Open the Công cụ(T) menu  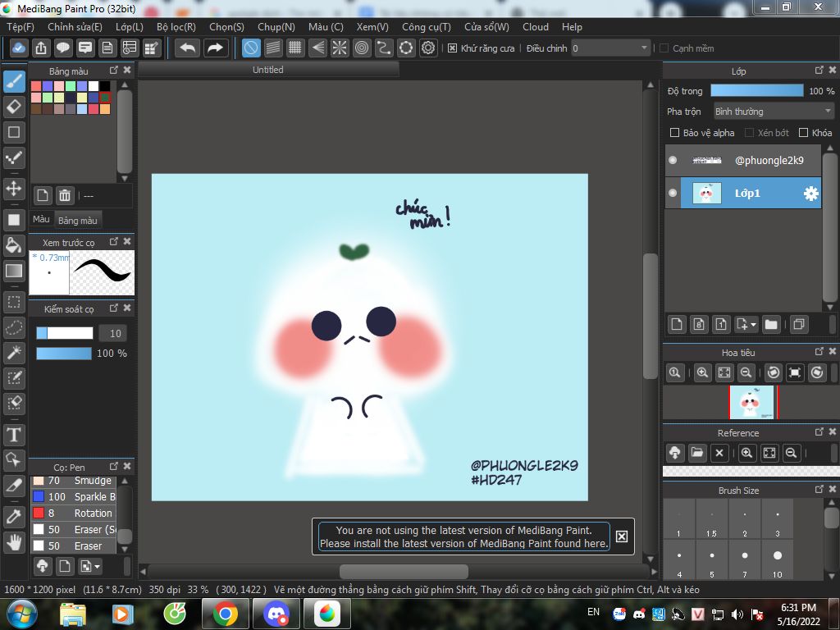coord(427,27)
